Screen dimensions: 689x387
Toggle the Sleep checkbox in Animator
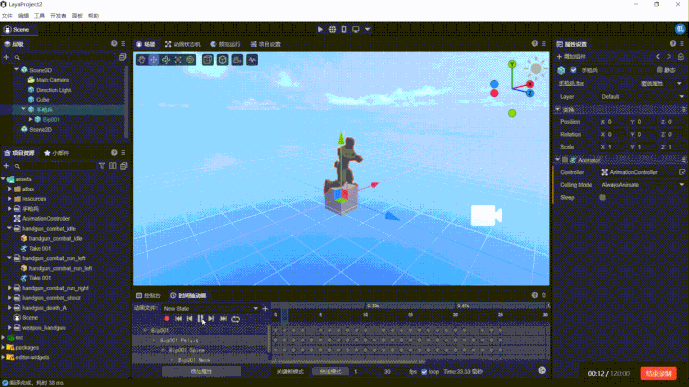click(602, 198)
